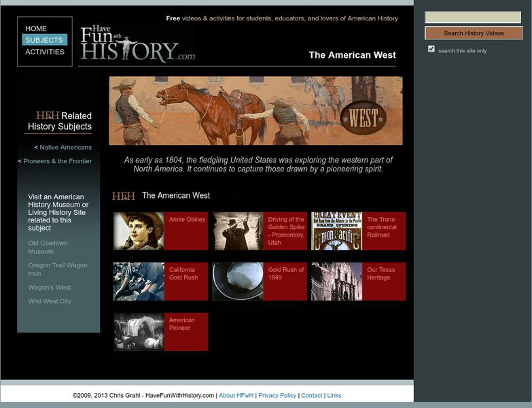This screenshot has width=532, height=408.
Task: Open the Native Americans related subject
Action: (x=65, y=148)
